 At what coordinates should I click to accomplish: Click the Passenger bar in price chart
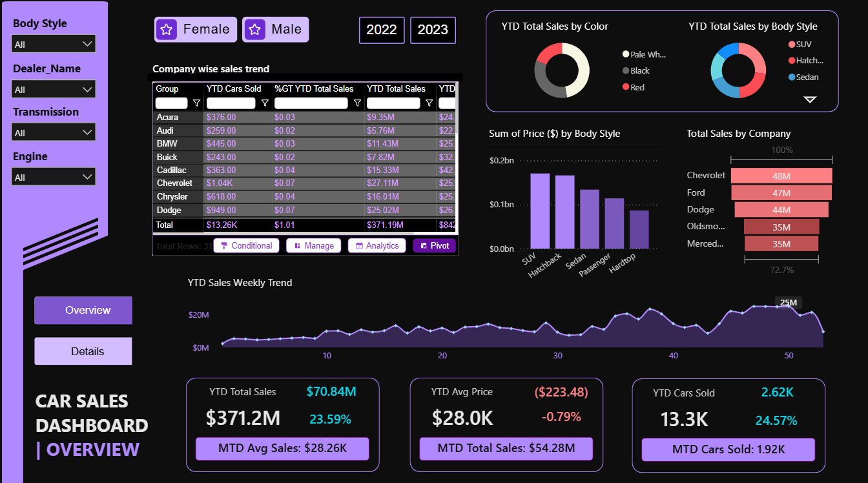(614, 223)
